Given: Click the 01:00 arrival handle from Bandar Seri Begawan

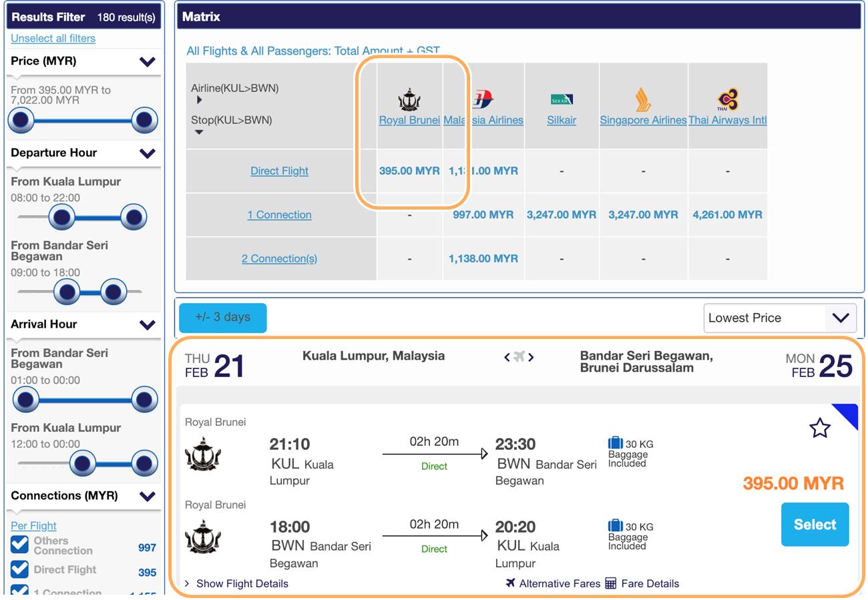Looking at the screenshot, I should (25, 400).
